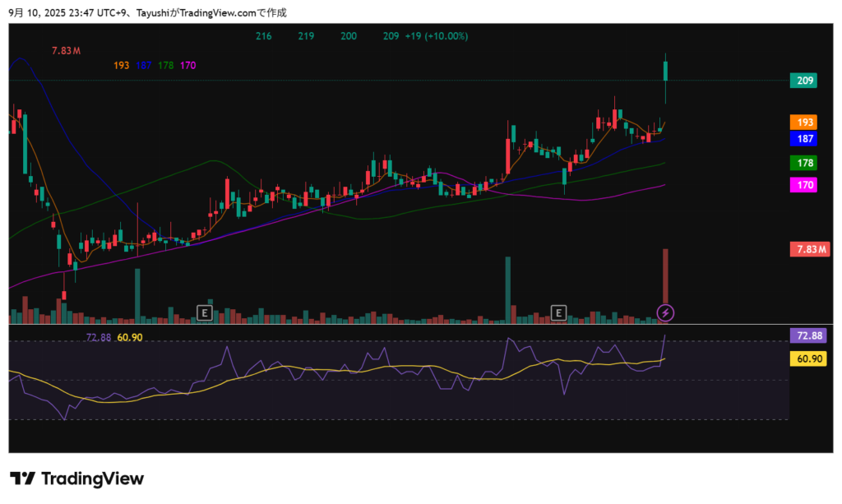Click the purple lightning bolt icon
Image resolution: width=842 pixels, height=504 pixels.
[x=667, y=312]
